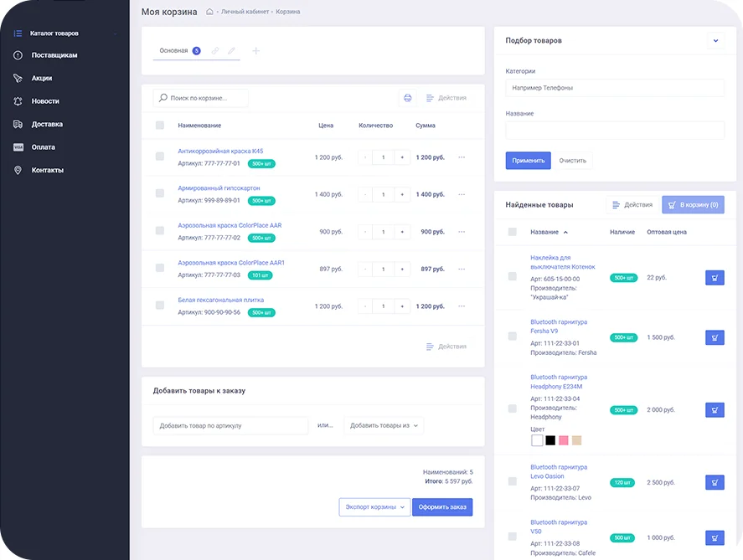Toggle select-all checkbox in Найденные товары header
Image resolution: width=743 pixels, height=560 pixels.
[x=513, y=232]
